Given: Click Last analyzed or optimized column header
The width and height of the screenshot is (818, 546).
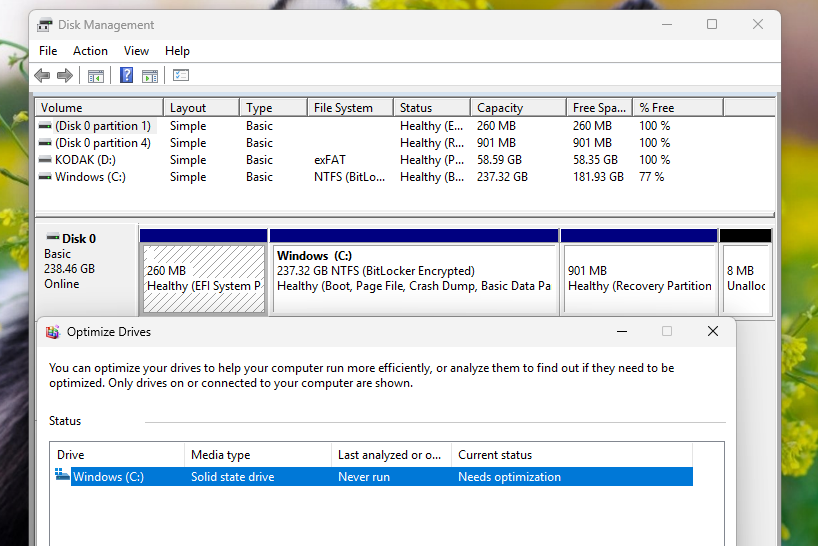Looking at the screenshot, I should [391, 455].
